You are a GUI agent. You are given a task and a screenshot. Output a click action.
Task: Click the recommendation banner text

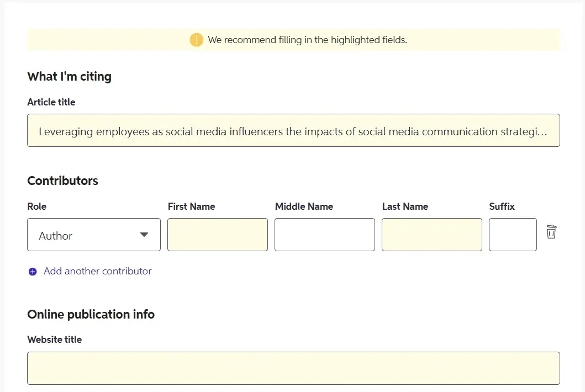point(307,40)
